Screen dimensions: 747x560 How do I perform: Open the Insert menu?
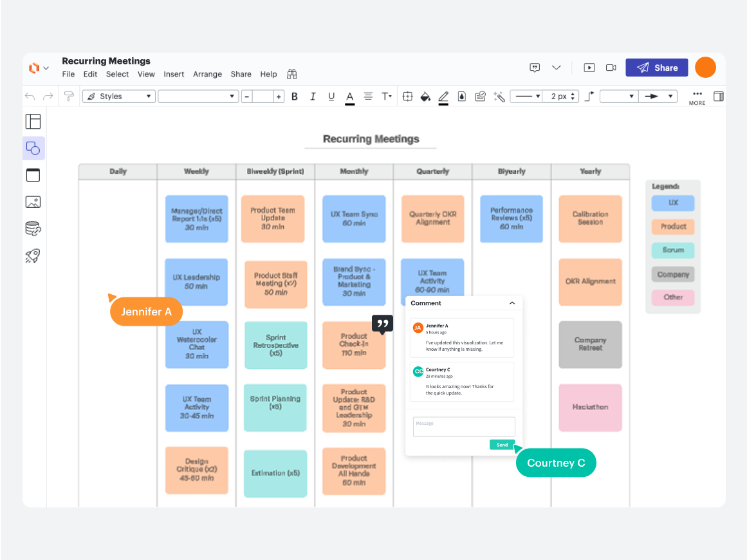click(x=174, y=74)
